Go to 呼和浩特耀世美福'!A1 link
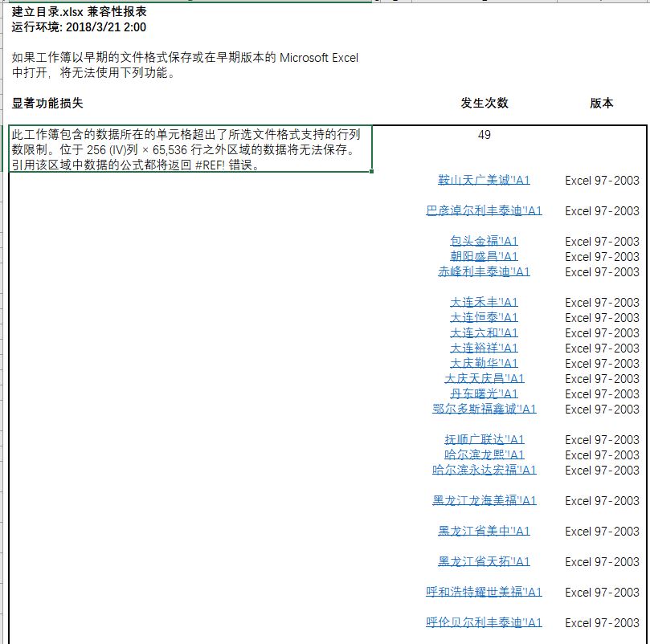This screenshot has height=644, width=650. point(484,592)
